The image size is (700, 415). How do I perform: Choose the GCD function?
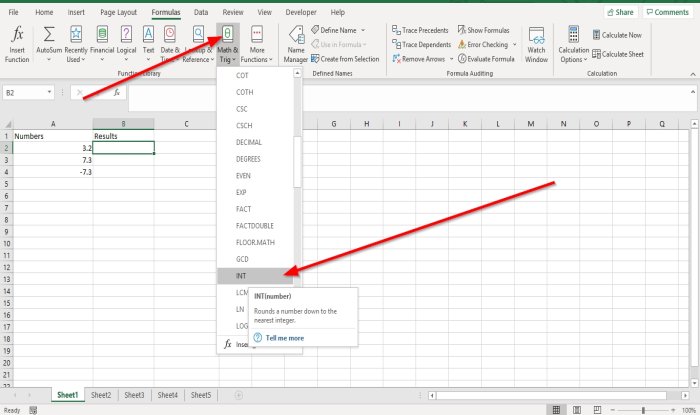point(255,259)
